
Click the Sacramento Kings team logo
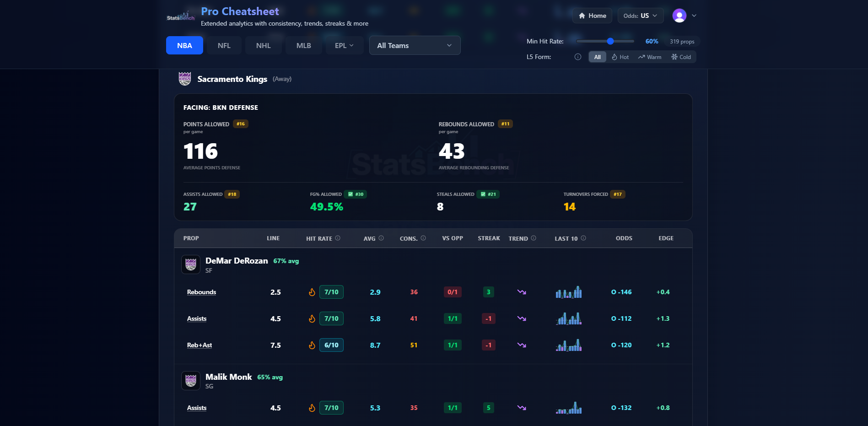tap(185, 79)
